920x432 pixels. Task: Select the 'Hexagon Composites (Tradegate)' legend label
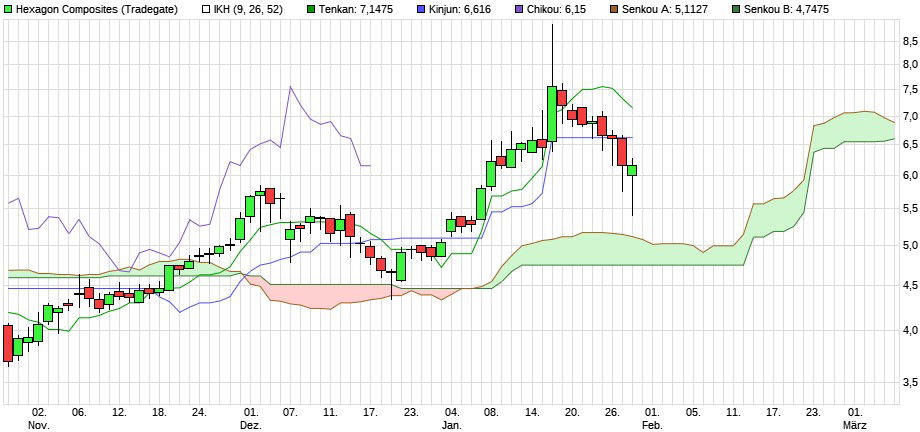(x=97, y=9)
